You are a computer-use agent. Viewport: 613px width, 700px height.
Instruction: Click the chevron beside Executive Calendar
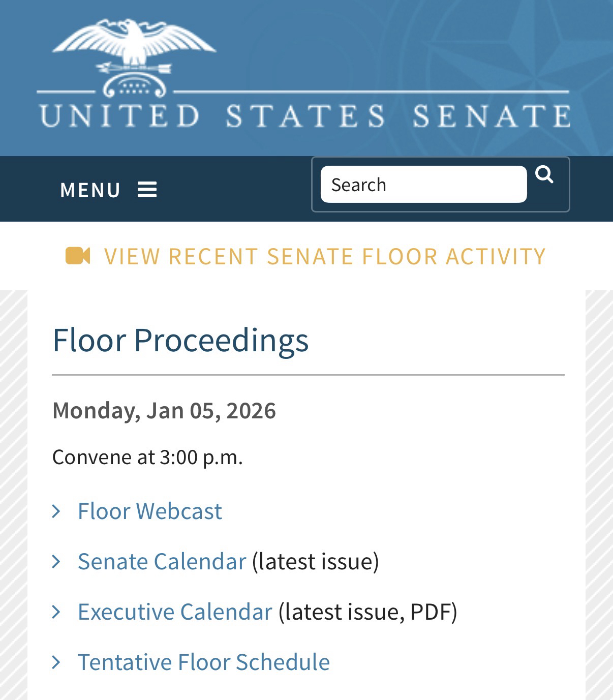tap(56, 612)
